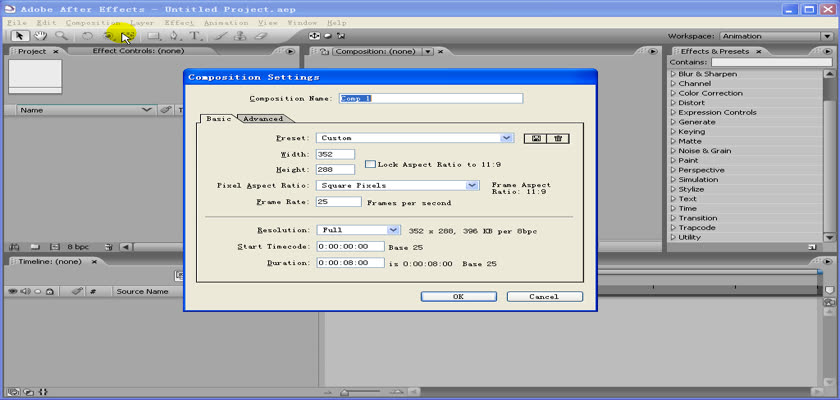The image size is (840, 400).
Task: Open the Project panel options menu arrow
Action: coord(290,51)
